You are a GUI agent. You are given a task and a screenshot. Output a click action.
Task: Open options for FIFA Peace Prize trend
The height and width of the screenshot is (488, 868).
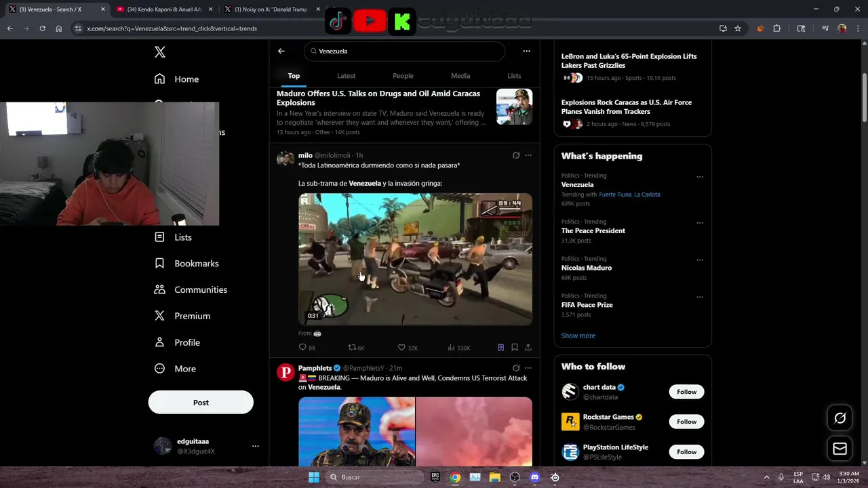point(700,297)
